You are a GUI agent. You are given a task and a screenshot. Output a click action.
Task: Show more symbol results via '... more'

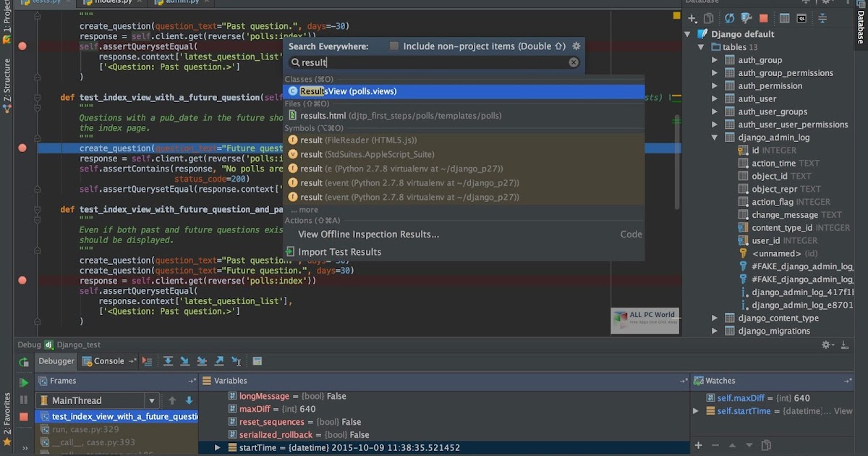304,210
